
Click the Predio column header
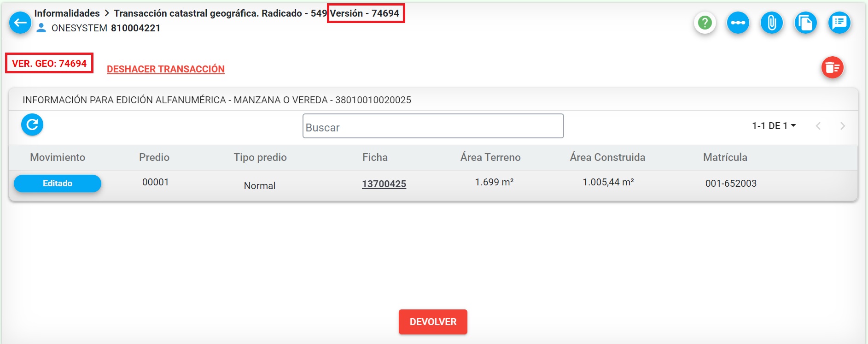(x=154, y=157)
